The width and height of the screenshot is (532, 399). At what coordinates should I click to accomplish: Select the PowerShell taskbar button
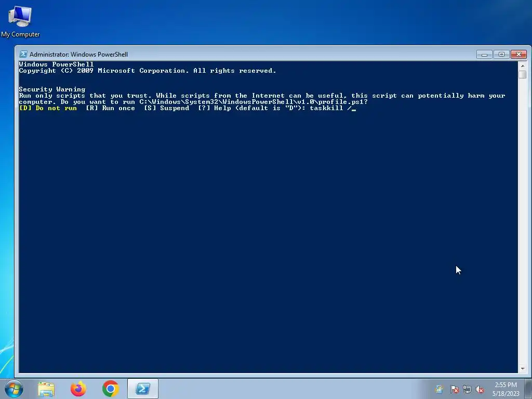point(143,389)
